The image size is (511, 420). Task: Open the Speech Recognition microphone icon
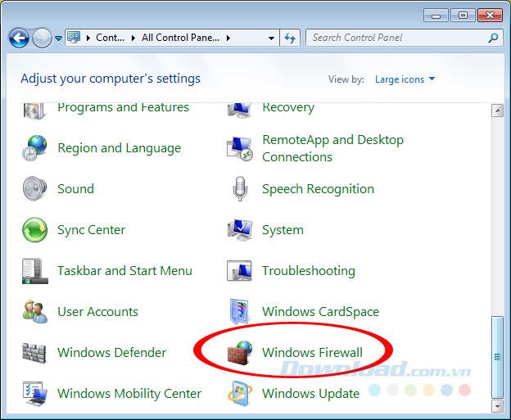coord(240,189)
